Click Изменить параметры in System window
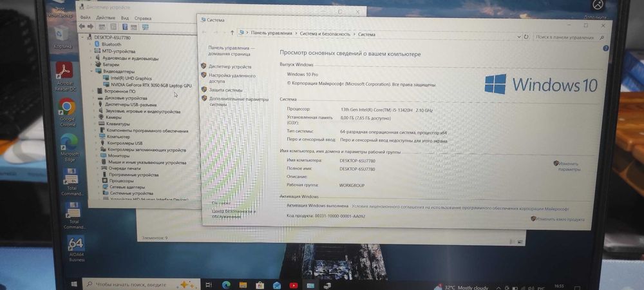This screenshot has width=644, height=290. click(x=570, y=166)
